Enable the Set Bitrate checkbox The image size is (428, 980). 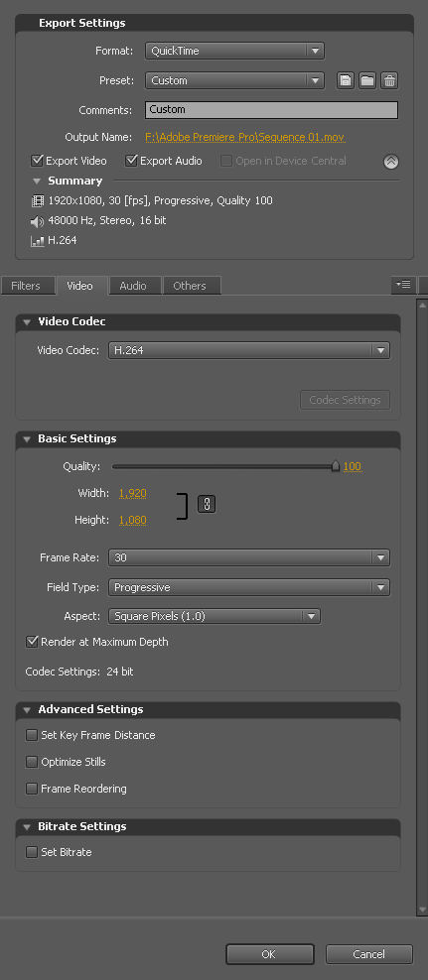(32, 852)
